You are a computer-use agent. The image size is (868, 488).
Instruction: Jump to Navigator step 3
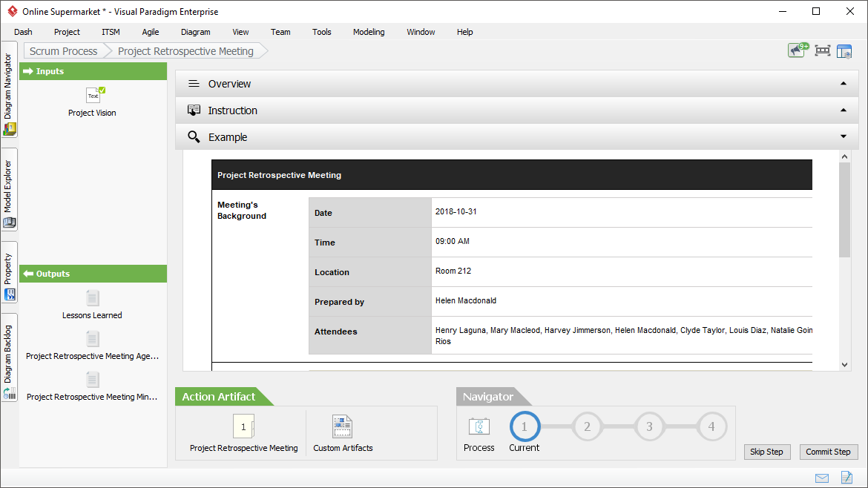(649, 426)
